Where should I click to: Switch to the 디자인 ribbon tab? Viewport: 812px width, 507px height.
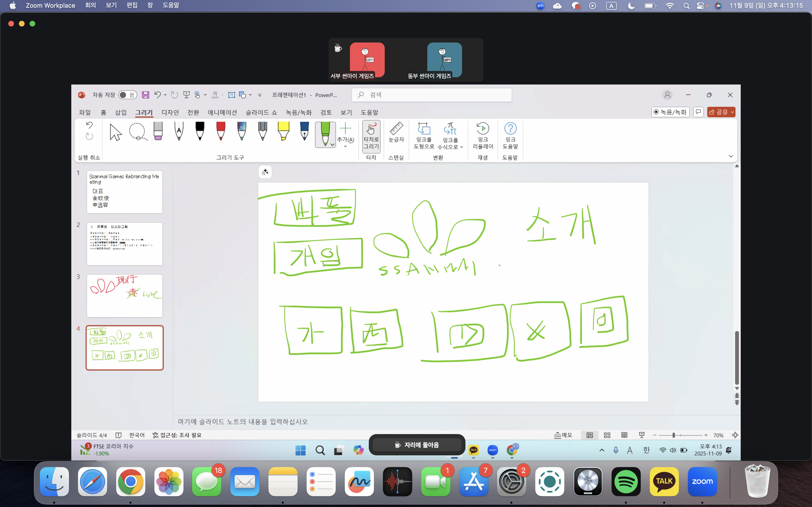click(x=170, y=112)
